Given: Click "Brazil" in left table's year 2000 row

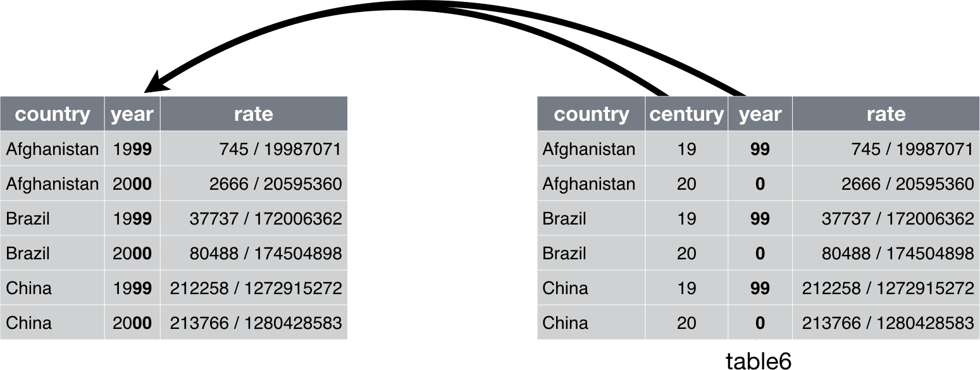Looking at the screenshot, I should tap(28, 254).
